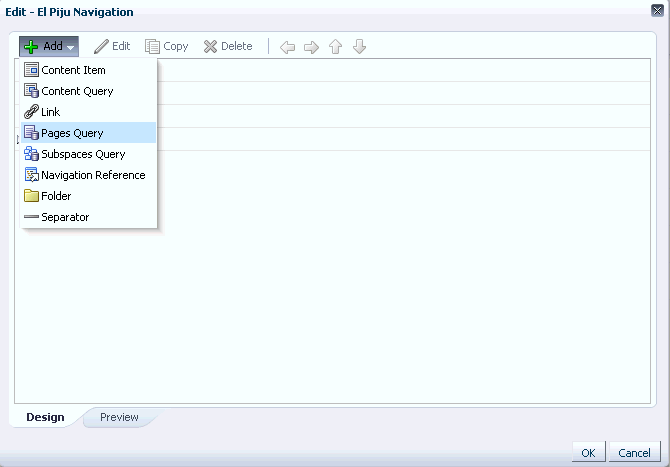This screenshot has width=670, height=467.
Task: Choose Navigation Reference menu entry
Action: 88,175
